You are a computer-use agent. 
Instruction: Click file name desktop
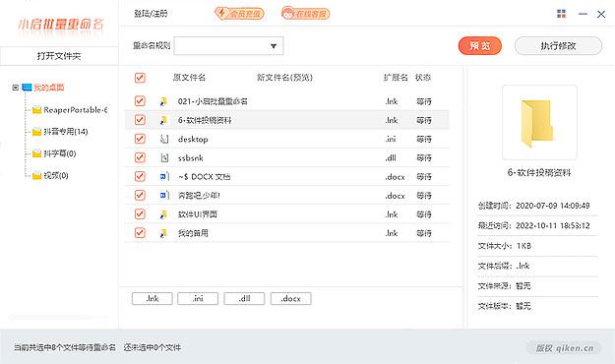193,140
